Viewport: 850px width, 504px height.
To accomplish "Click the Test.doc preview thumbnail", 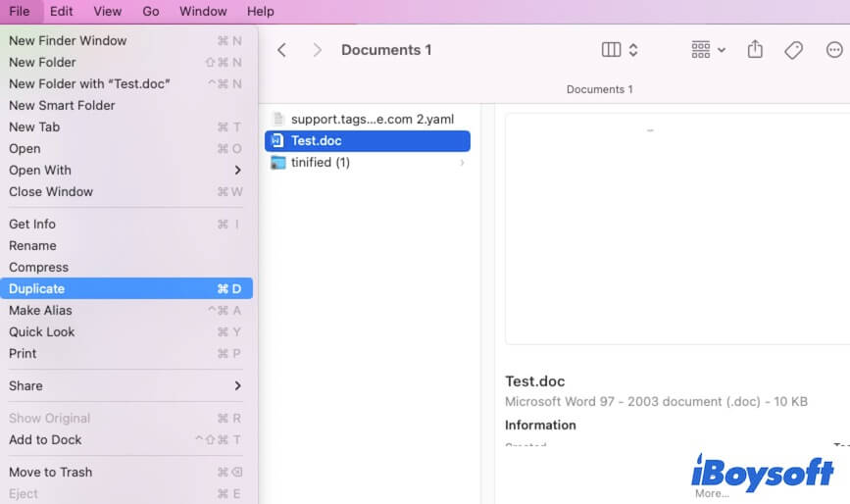I will (676, 227).
